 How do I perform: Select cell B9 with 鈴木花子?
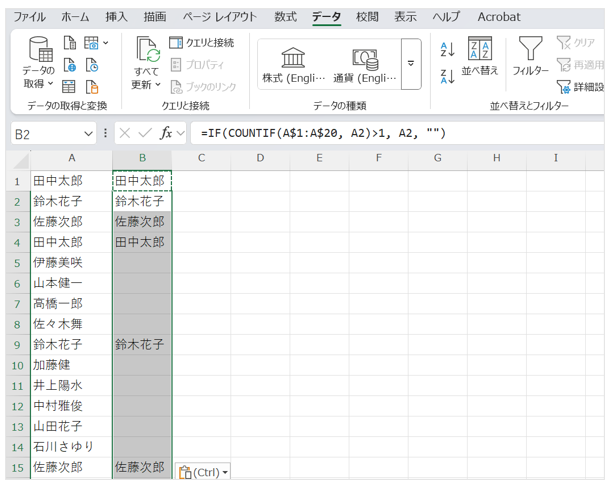coord(142,345)
